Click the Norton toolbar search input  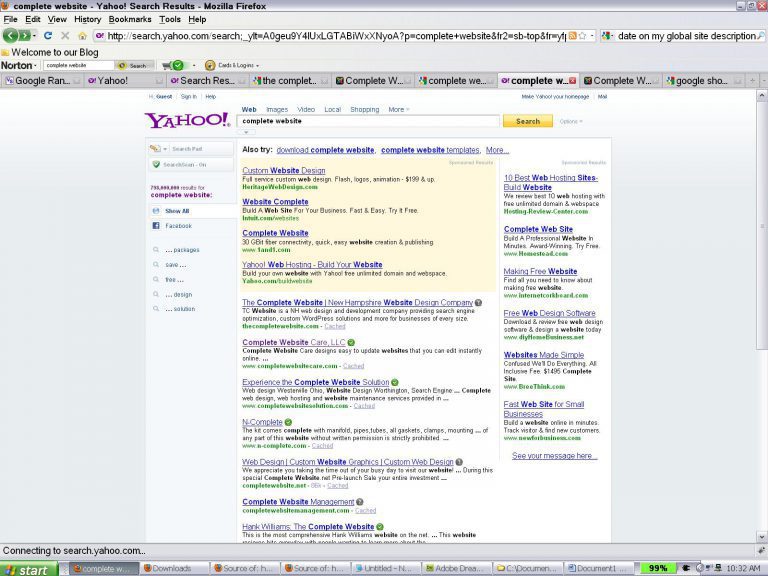pyautogui.click(x=78, y=65)
